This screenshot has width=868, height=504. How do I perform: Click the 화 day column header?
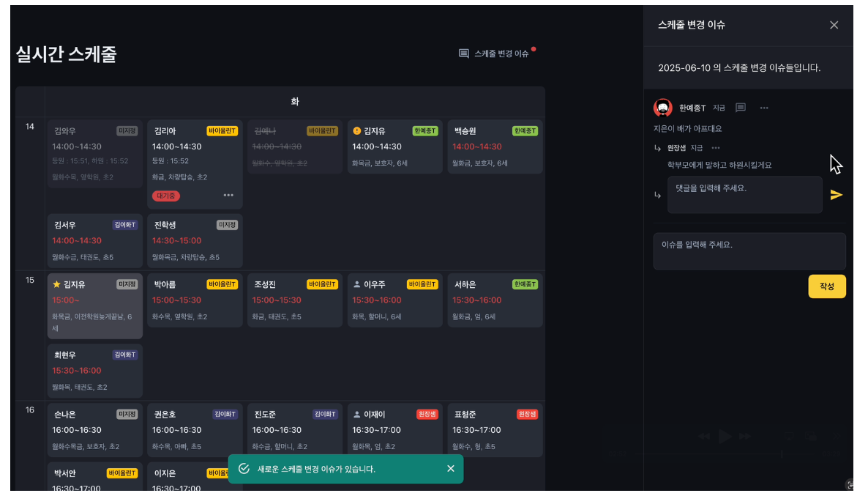(x=294, y=101)
